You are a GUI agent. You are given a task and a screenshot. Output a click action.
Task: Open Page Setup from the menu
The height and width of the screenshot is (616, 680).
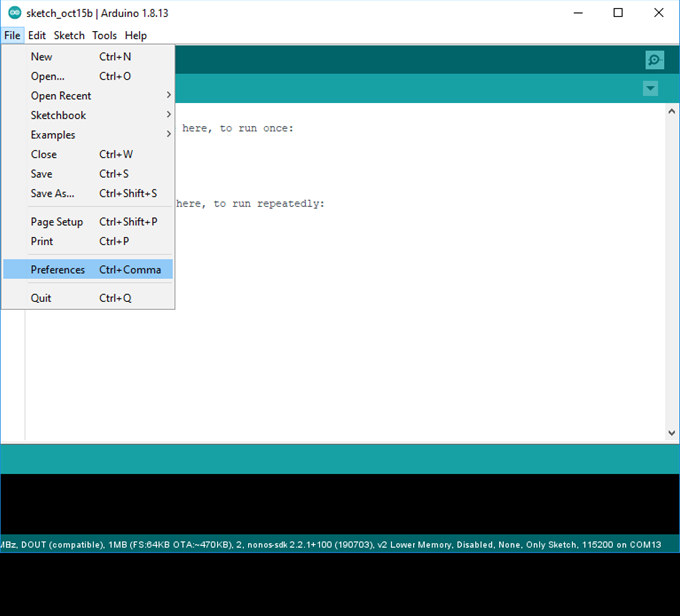click(x=88, y=222)
